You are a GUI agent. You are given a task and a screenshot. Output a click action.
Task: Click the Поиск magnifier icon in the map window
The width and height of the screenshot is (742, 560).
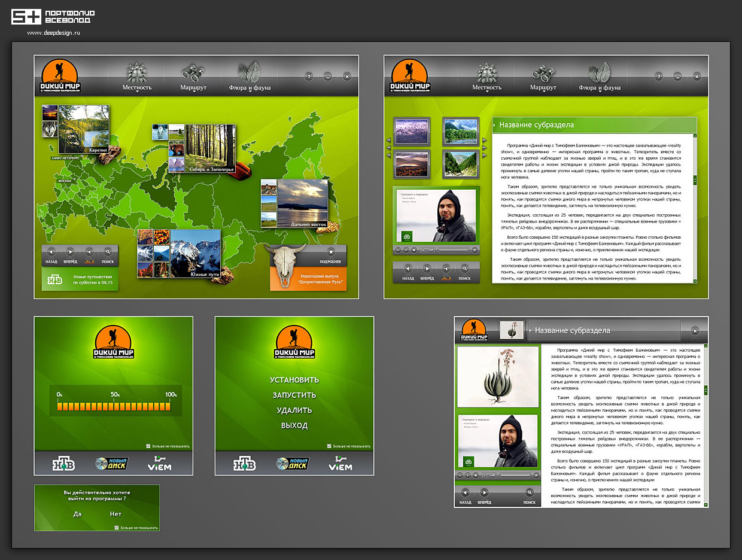click(x=108, y=252)
